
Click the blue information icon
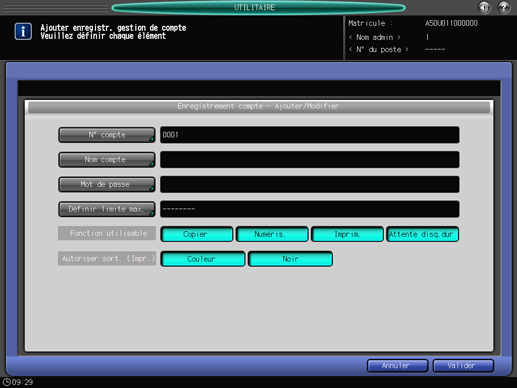click(x=23, y=32)
